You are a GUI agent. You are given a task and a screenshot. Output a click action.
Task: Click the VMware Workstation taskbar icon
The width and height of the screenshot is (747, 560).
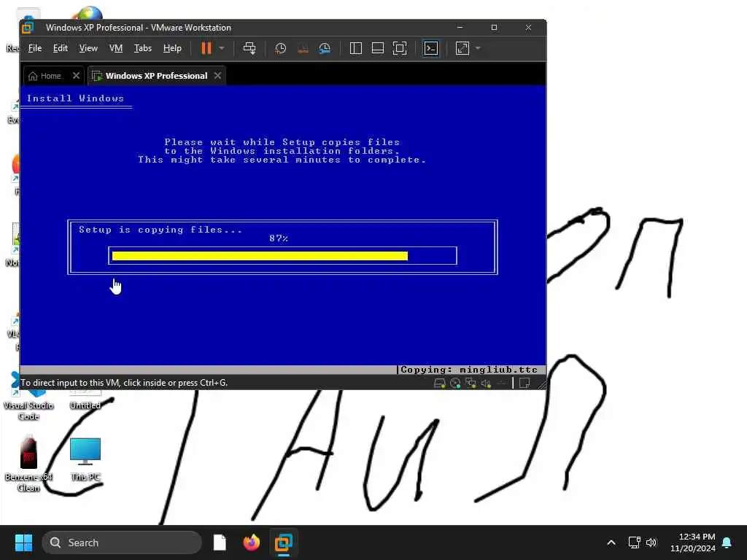point(284,542)
